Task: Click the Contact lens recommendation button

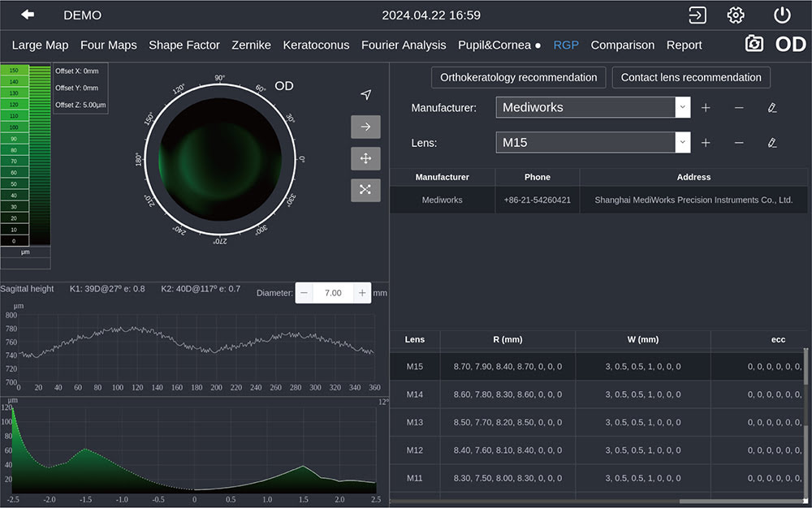Action: coord(691,77)
